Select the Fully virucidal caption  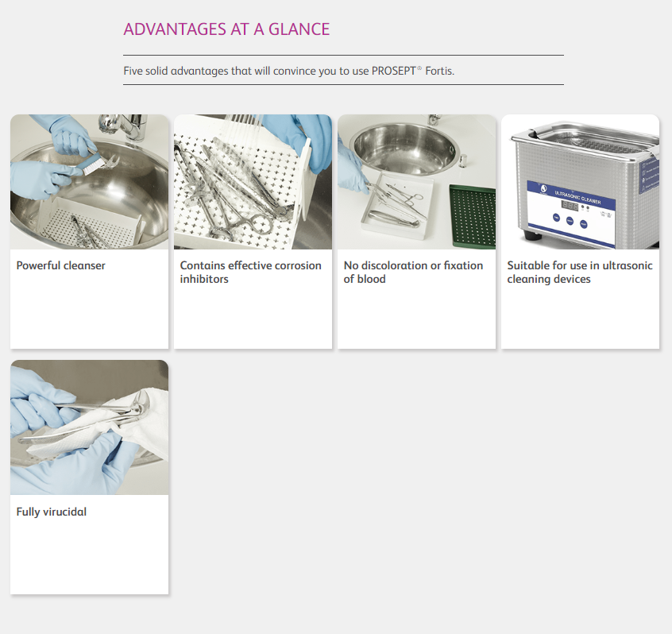pos(52,512)
